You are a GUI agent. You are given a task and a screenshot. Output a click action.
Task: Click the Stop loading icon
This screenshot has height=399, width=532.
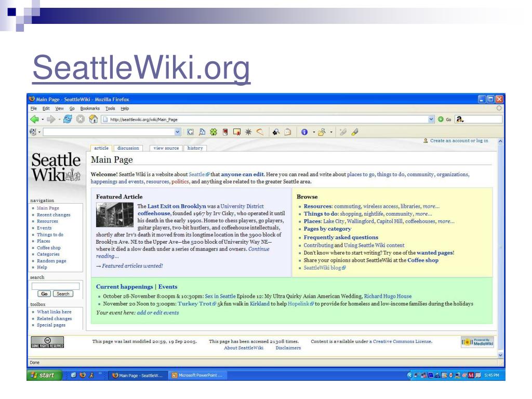pos(80,119)
